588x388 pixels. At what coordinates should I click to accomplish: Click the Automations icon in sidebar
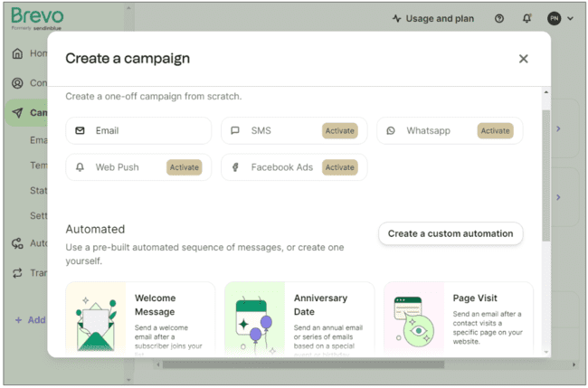click(x=17, y=243)
